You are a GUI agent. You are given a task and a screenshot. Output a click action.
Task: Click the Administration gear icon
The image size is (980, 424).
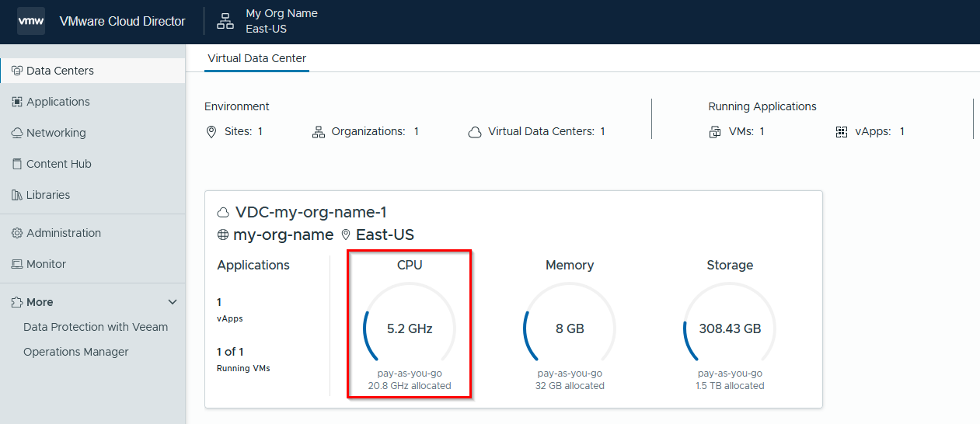[17, 233]
